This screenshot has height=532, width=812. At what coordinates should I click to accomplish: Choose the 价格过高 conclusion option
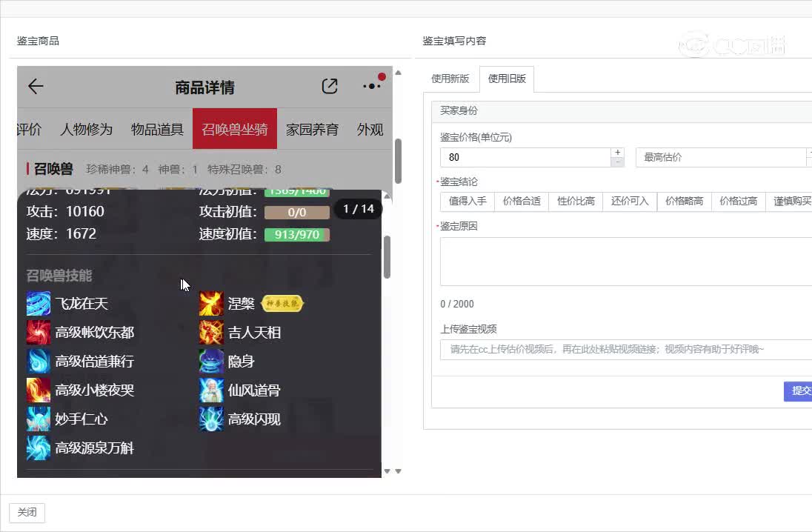739,202
